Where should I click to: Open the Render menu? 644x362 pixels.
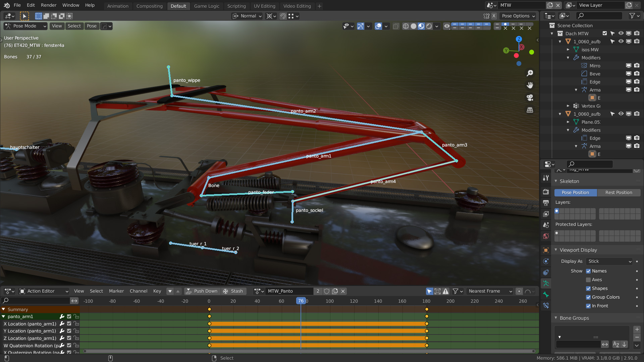coord(49,5)
